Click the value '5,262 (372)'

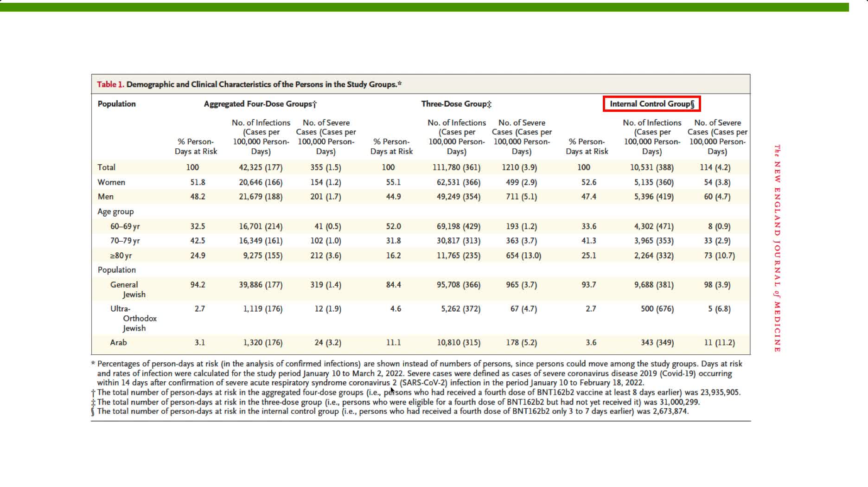click(460, 309)
